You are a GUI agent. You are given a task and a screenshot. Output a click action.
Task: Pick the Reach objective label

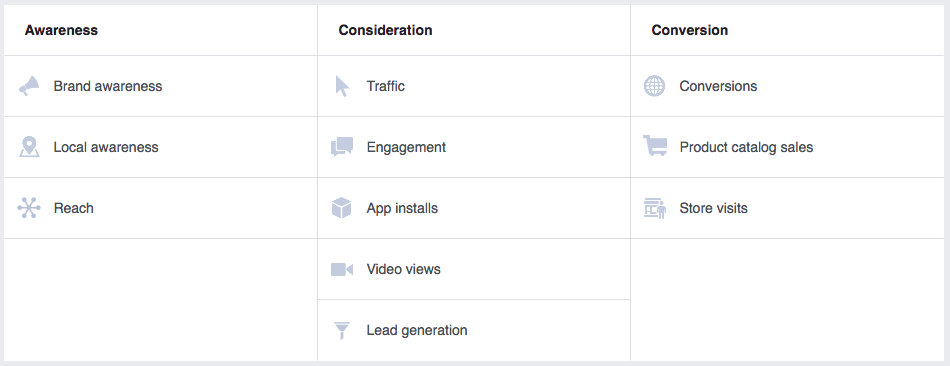[73, 208]
